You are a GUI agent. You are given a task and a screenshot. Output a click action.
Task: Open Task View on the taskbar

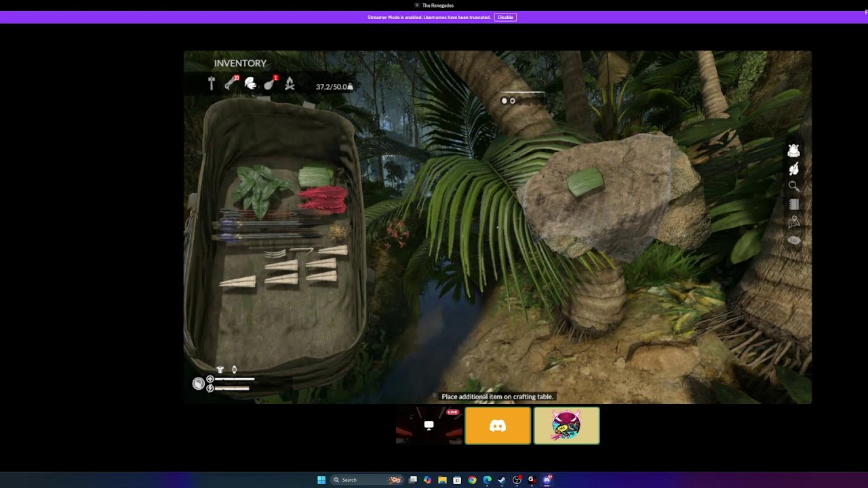(412, 480)
